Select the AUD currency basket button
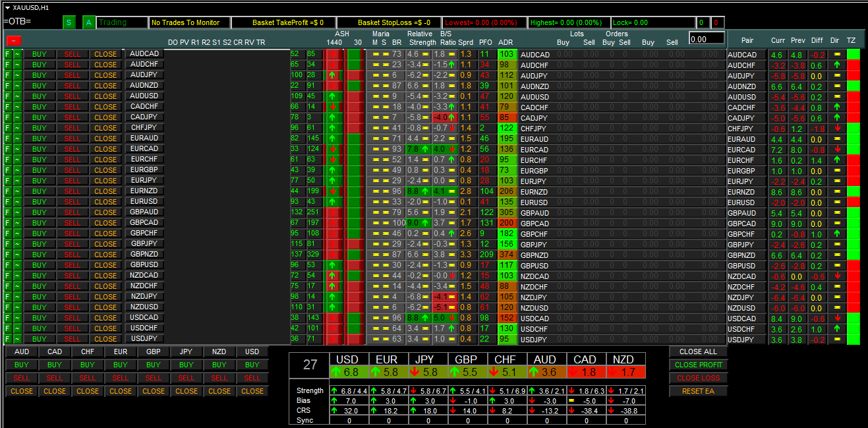Image resolution: width=868 pixels, height=428 pixels. [22, 352]
